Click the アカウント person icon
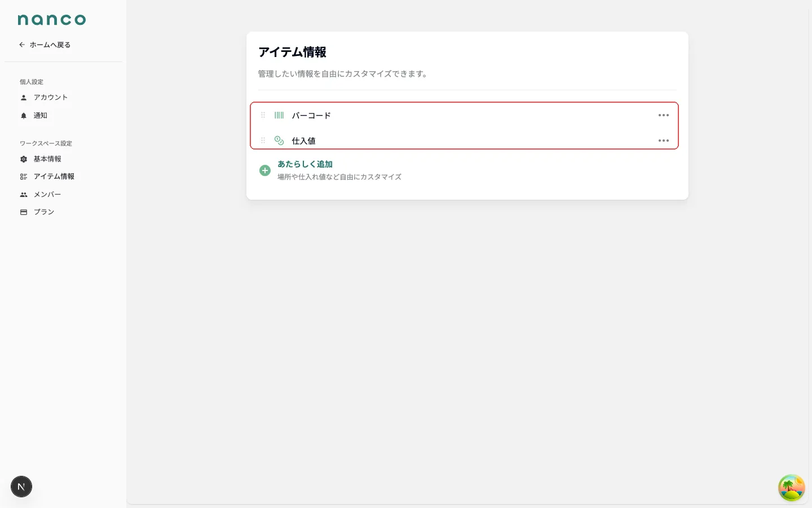812x508 pixels. pos(24,98)
